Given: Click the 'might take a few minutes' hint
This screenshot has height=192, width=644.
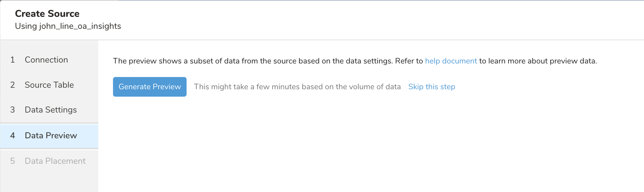Looking at the screenshot, I should pyautogui.click(x=297, y=87).
